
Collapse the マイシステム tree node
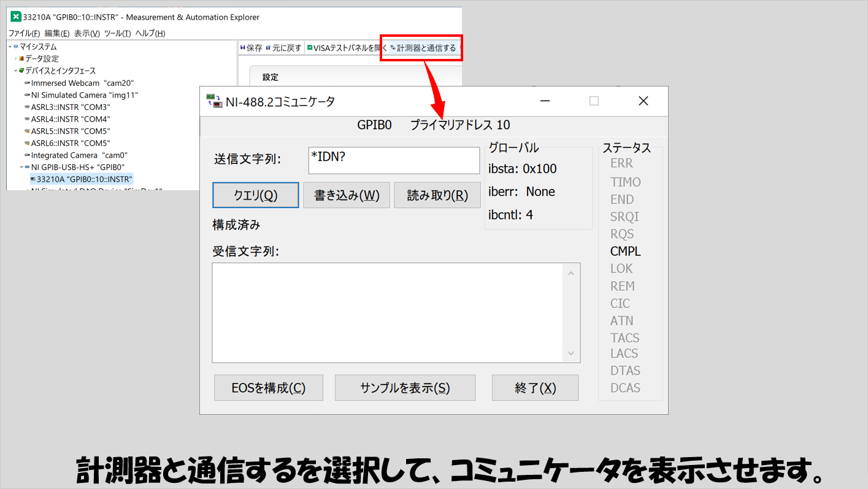tap(10, 47)
